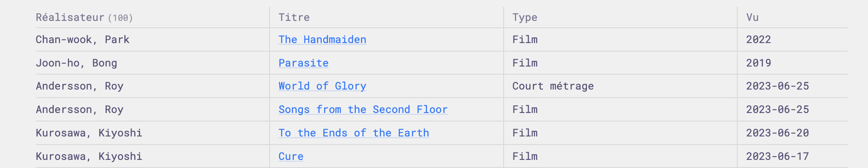
Task: Click the Vu column header
Action: 752,17
